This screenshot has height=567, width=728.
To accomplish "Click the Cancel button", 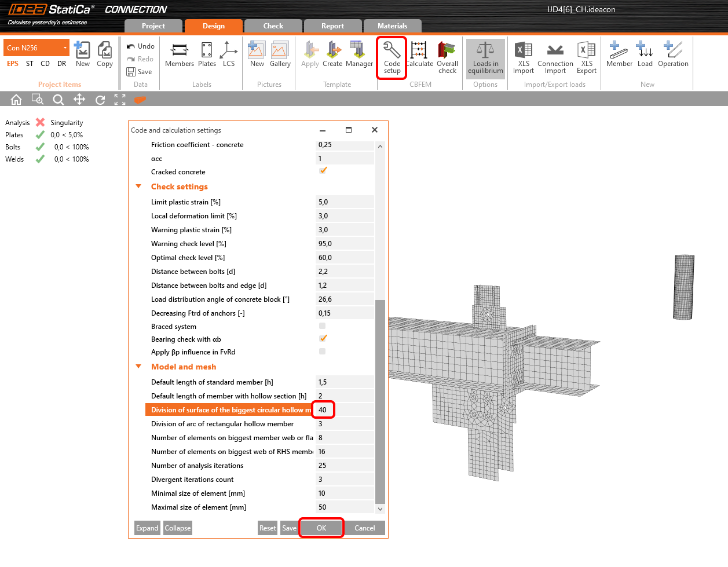I will [x=365, y=528].
